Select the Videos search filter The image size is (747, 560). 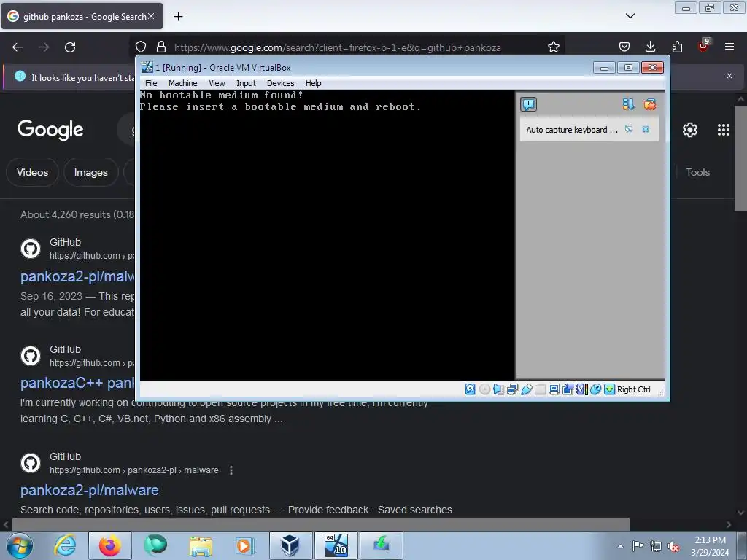coord(32,172)
